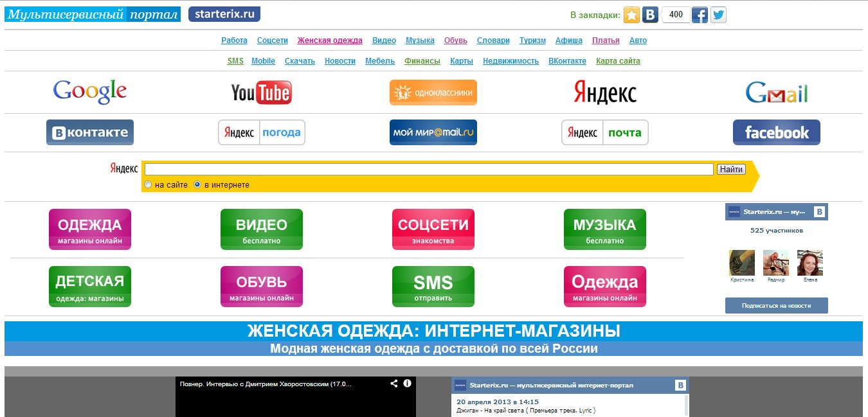
Task: Click the ОДЕЖДА магазины онлайн uppercase button
Action: [90, 229]
